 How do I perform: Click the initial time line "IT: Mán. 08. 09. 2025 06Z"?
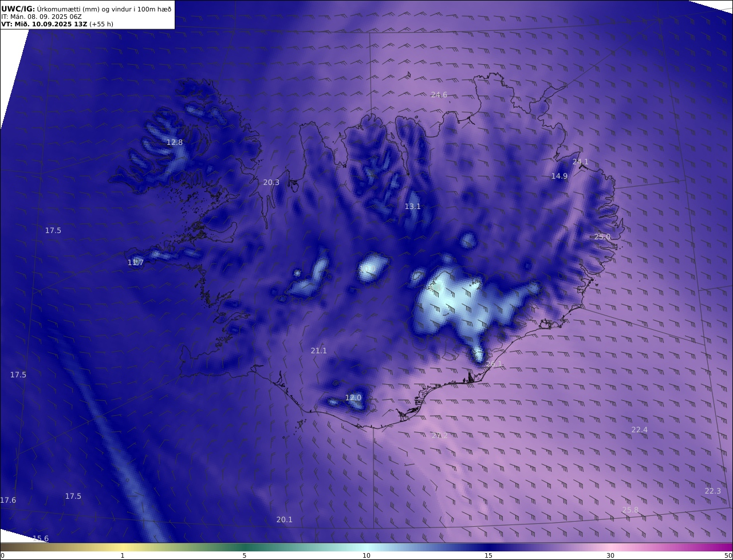point(41,17)
